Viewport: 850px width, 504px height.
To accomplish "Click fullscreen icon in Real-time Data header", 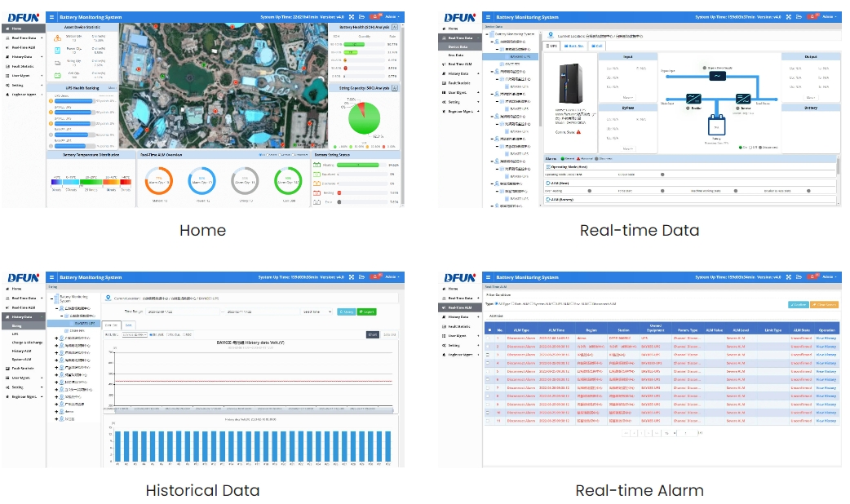I will pyautogui.click(x=787, y=16).
